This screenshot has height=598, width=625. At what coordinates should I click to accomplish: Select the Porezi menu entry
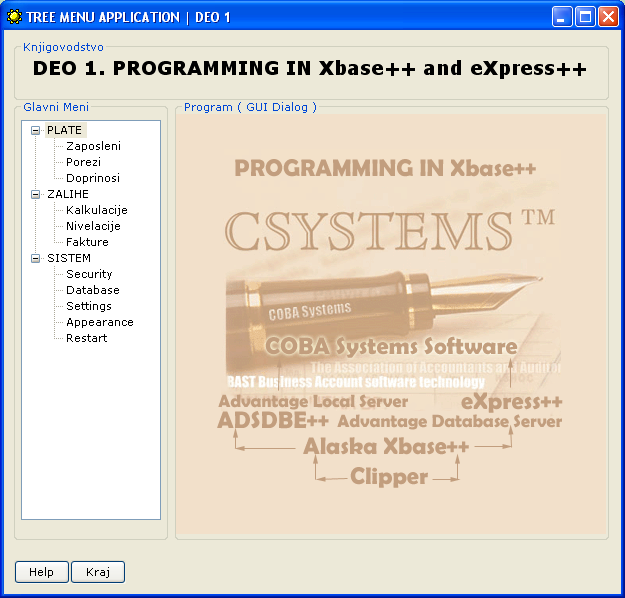coord(83,162)
